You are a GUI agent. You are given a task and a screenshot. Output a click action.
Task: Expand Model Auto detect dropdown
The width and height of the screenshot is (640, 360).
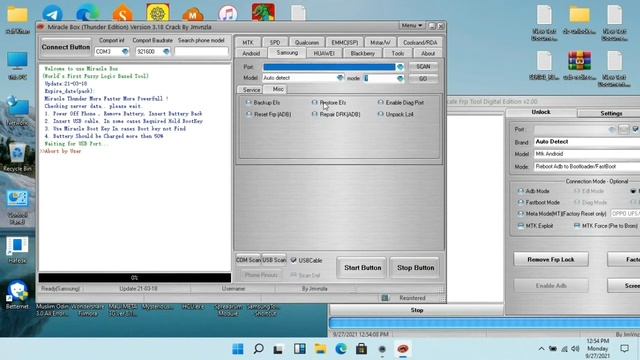340,78
